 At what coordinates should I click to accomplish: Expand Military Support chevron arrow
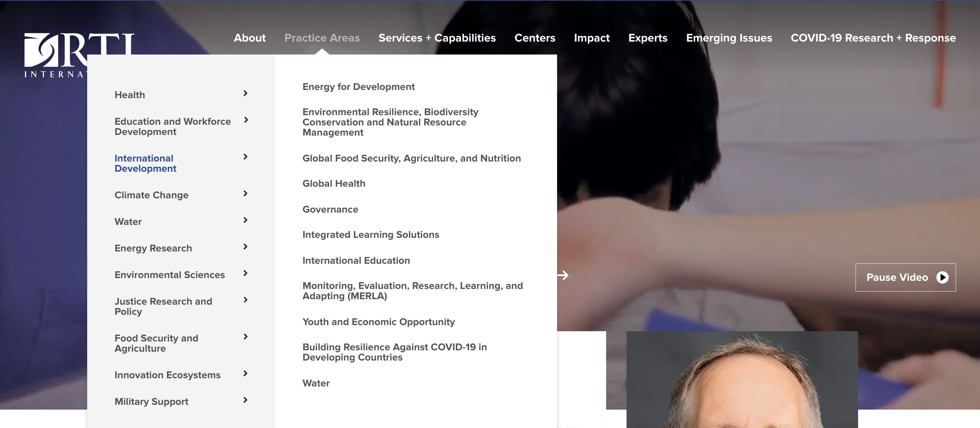[246, 400]
